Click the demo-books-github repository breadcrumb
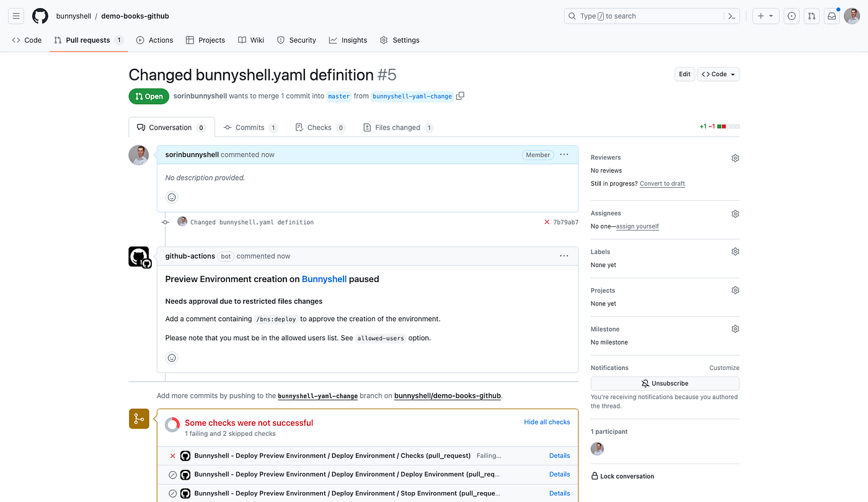 click(x=135, y=16)
